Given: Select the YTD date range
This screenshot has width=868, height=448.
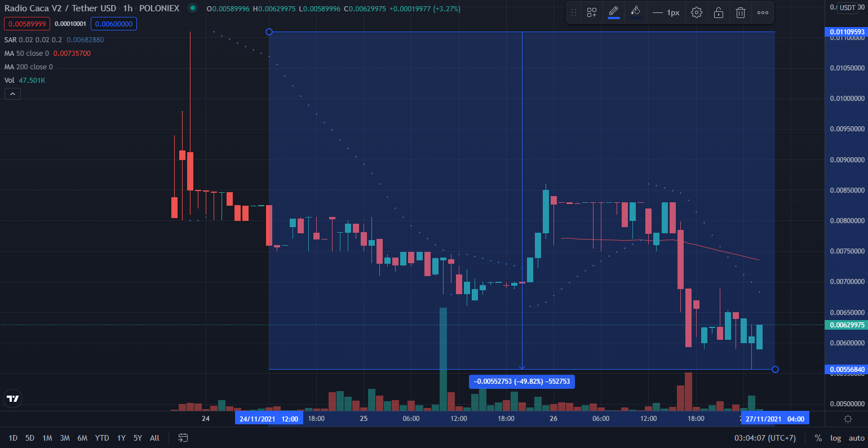Looking at the screenshot, I should pyautogui.click(x=102, y=438).
